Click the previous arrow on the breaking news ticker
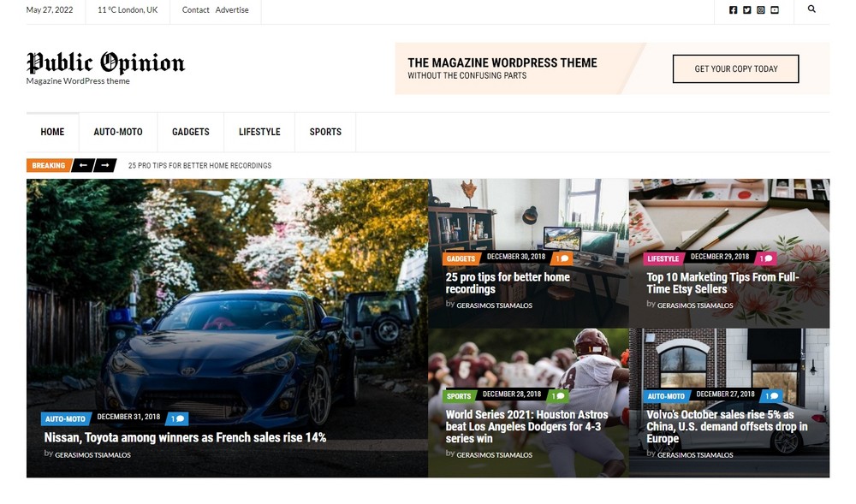This screenshot has height=504, width=856. pyautogui.click(x=83, y=164)
